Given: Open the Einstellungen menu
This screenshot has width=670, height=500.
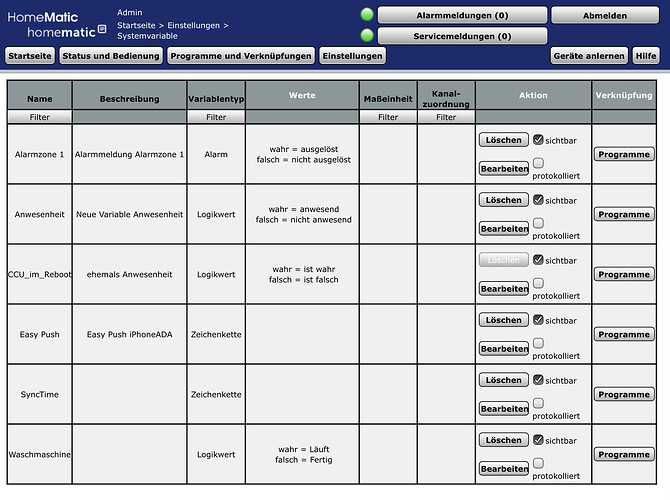Looking at the screenshot, I should pos(353,56).
